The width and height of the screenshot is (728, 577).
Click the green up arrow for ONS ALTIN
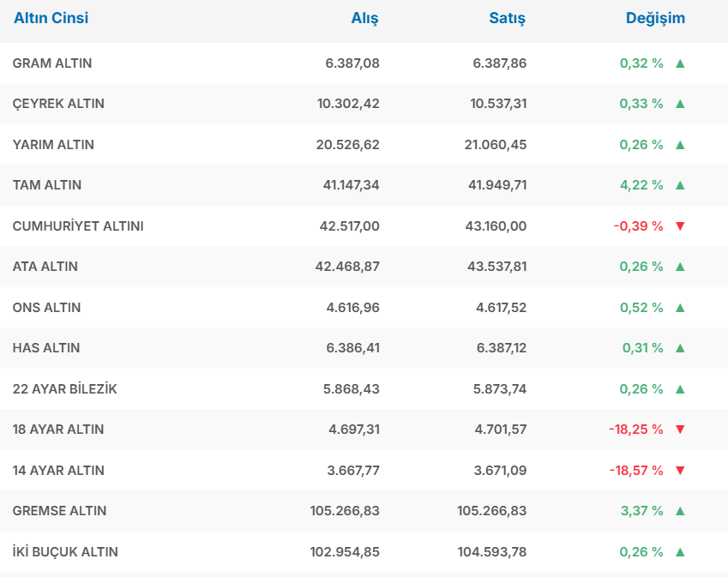pos(680,308)
